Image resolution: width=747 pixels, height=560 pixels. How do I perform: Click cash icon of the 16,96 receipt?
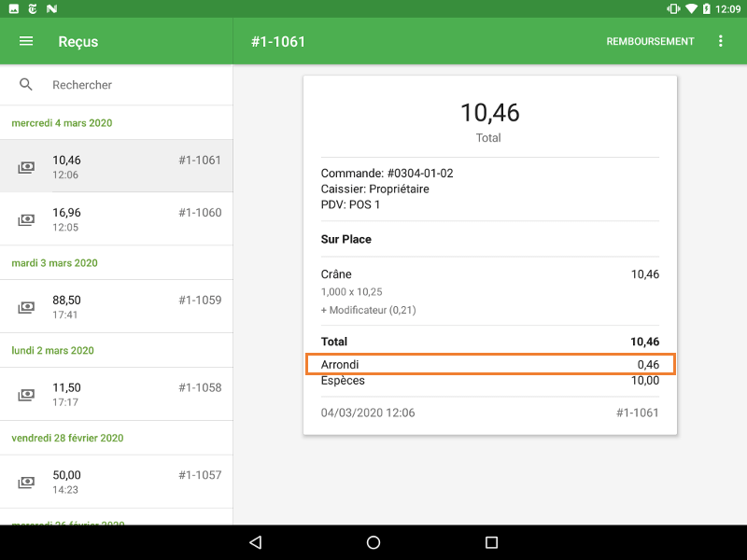pyautogui.click(x=26, y=220)
